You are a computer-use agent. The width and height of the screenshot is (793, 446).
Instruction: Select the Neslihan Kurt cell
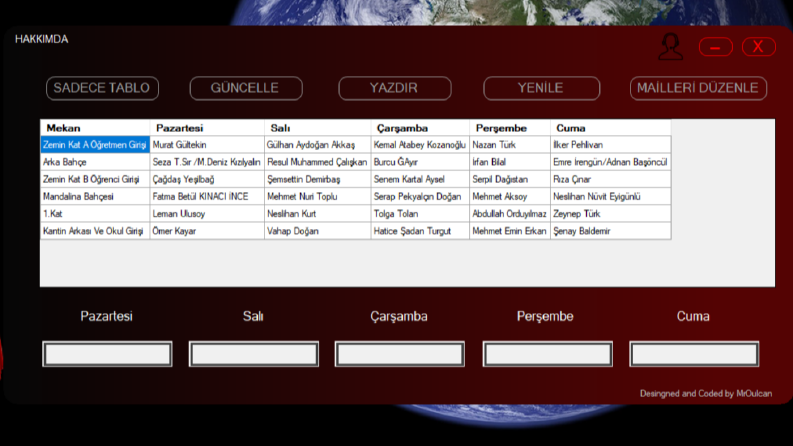pyautogui.click(x=318, y=213)
